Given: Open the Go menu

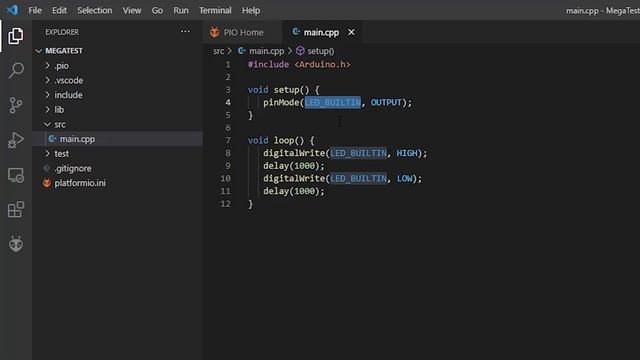Looking at the screenshot, I should (157, 10).
